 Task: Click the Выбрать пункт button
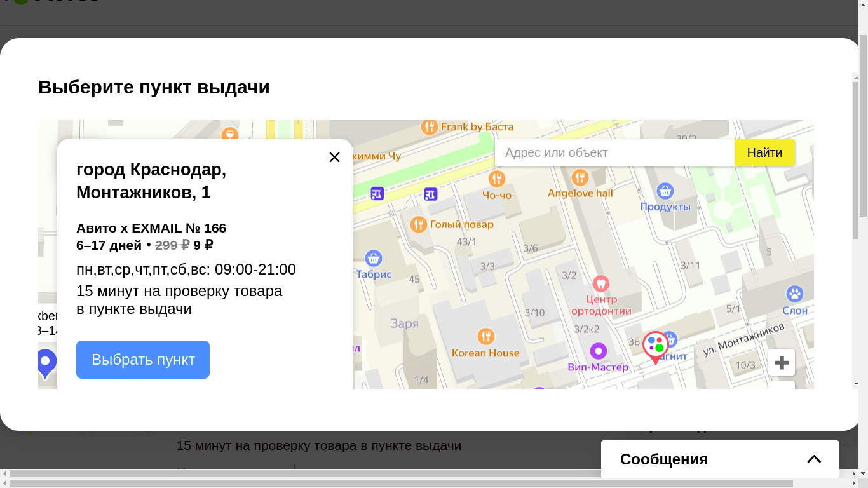pyautogui.click(x=143, y=360)
